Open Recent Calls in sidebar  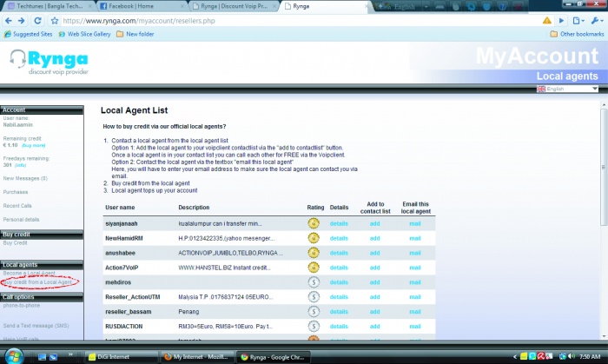[17, 206]
